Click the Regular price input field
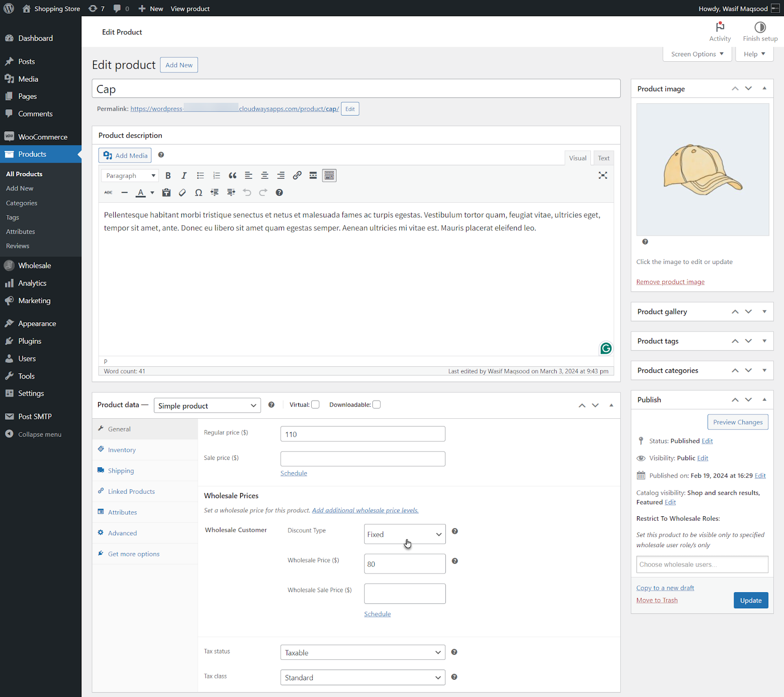This screenshot has width=784, height=697. pos(363,434)
